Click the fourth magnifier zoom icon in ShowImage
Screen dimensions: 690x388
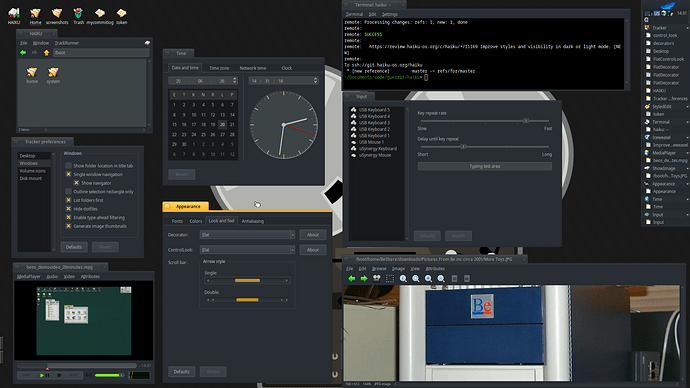441,278
